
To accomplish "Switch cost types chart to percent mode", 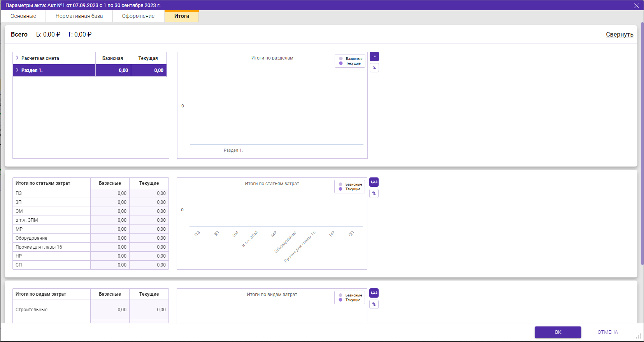I will (x=374, y=304).
